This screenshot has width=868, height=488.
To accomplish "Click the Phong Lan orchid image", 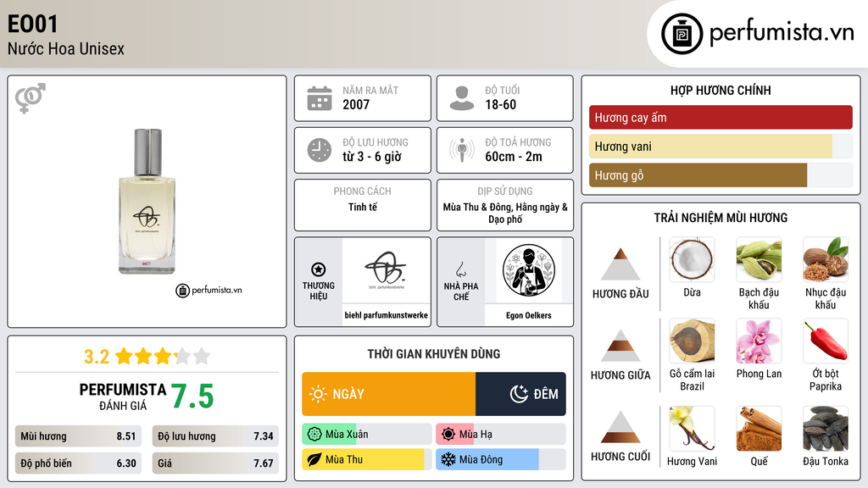I will pyautogui.click(x=759, y=341).
